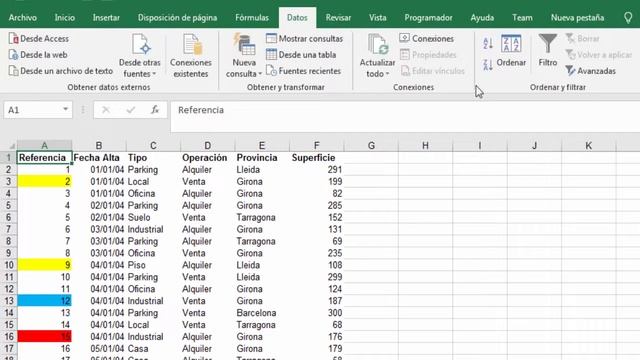Click Superficie value 300

click(x=316, y=313)
